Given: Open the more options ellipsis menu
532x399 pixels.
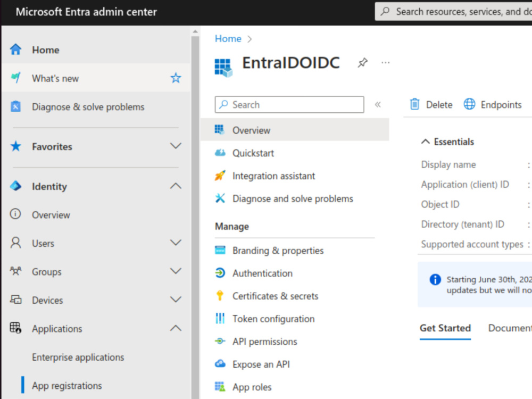Looking at the screenshot, I should (385, 63).
